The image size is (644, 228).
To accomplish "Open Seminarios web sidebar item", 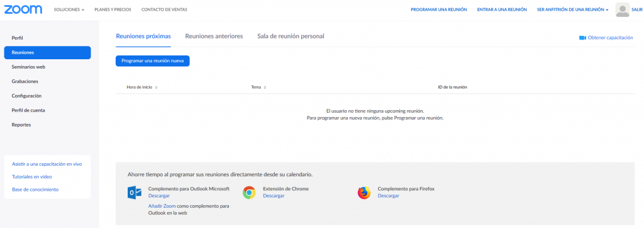I will (28, 67).
